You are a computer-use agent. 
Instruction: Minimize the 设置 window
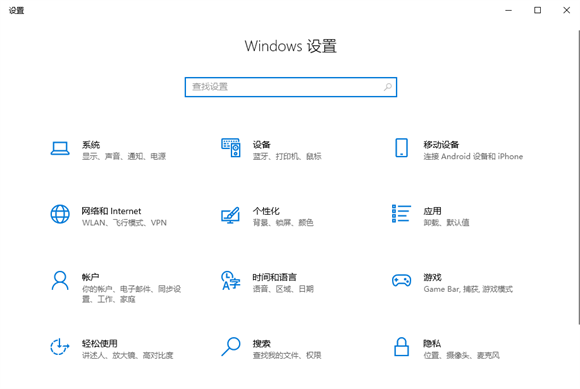point(509,10)
